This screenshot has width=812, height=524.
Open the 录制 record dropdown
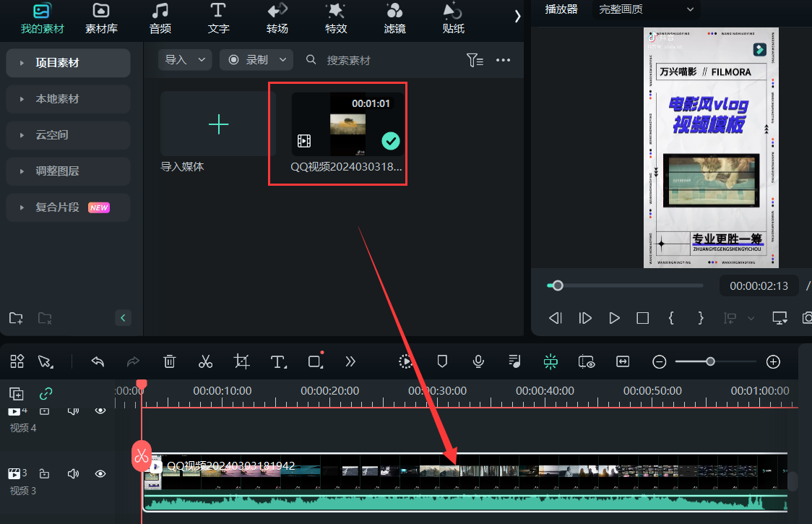(256, 60)
